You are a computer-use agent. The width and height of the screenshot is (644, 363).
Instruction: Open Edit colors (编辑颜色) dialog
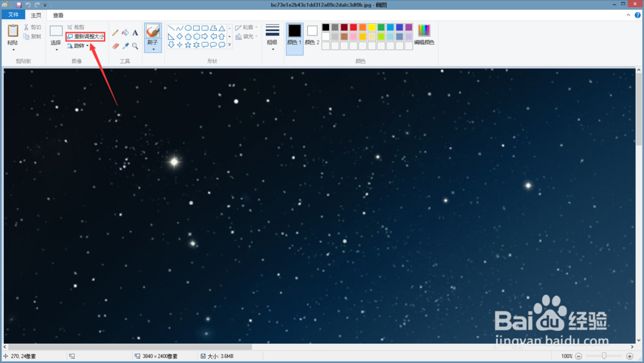tap(424, 35)
